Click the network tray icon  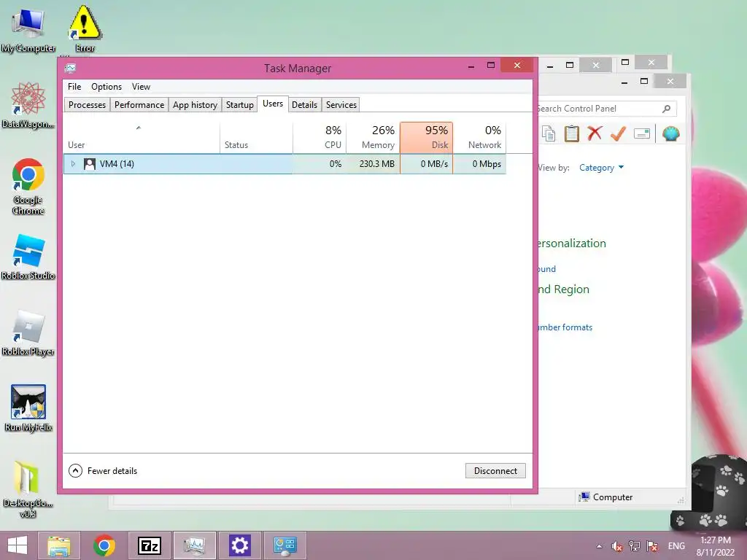tap(635, 546)
